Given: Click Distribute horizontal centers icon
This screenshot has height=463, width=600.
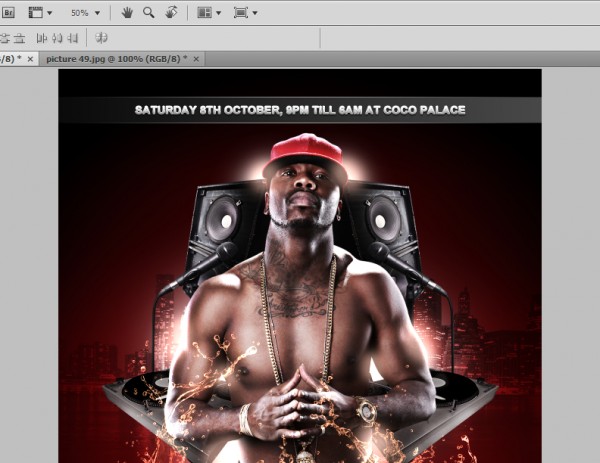Looking at the screenshot, I should click(57, 38).
